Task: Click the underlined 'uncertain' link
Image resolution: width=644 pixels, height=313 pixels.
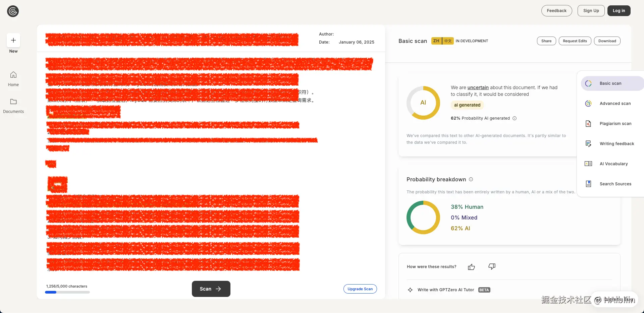Action: [x=478, y=87]
